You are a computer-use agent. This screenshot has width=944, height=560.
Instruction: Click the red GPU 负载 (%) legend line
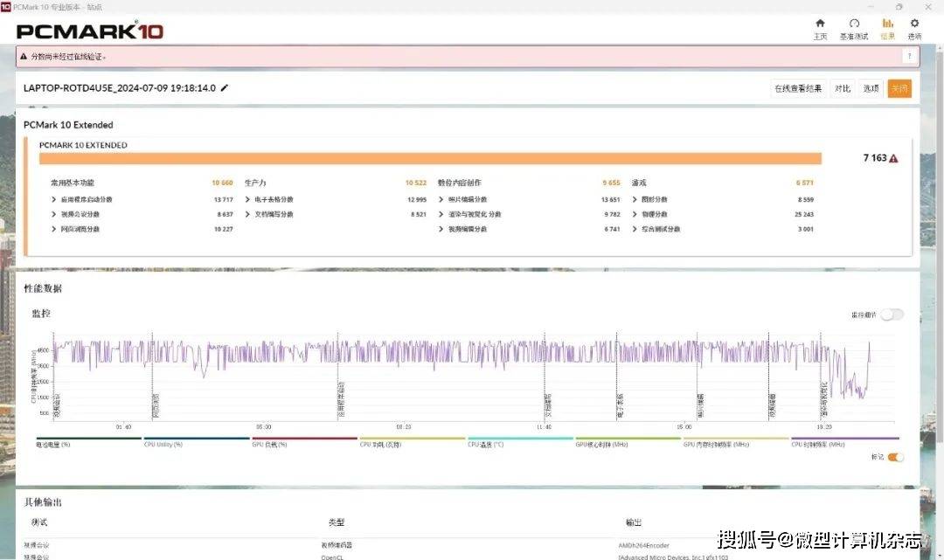305,439
